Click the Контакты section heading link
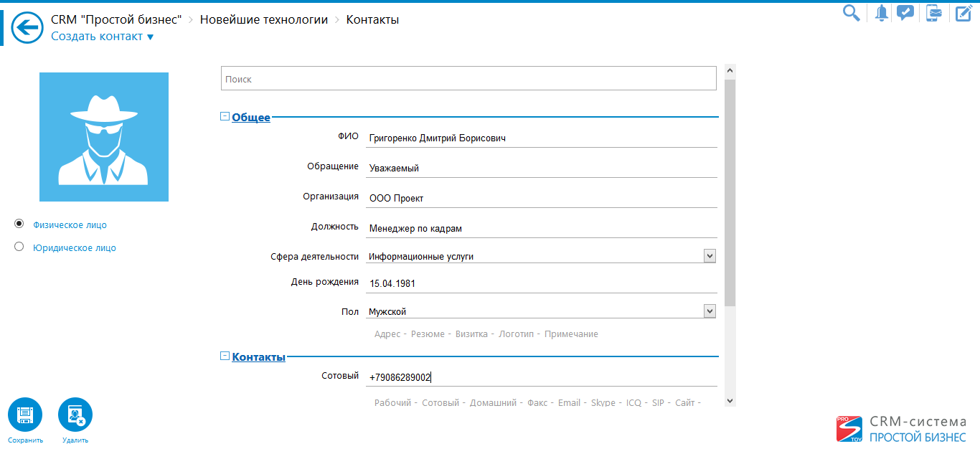The height and width of the screenshot is (454, 980). coord(259,356)
